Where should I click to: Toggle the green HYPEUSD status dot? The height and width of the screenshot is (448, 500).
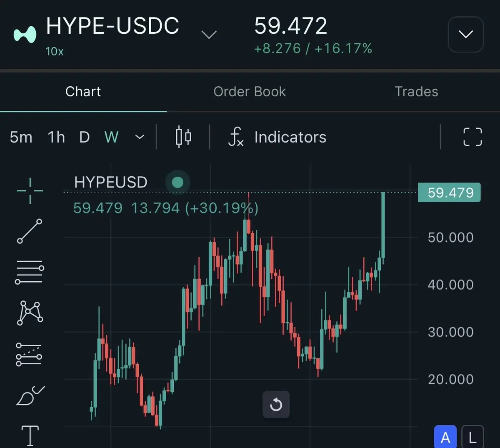point(177,182)
